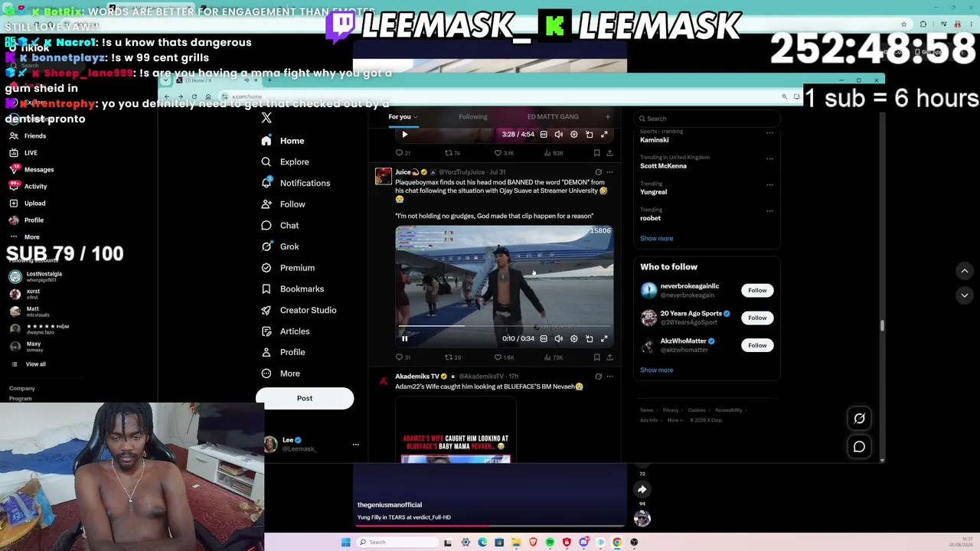Pause the Juice video
Viewport: 980px width, 551px height.
(405, 338)
